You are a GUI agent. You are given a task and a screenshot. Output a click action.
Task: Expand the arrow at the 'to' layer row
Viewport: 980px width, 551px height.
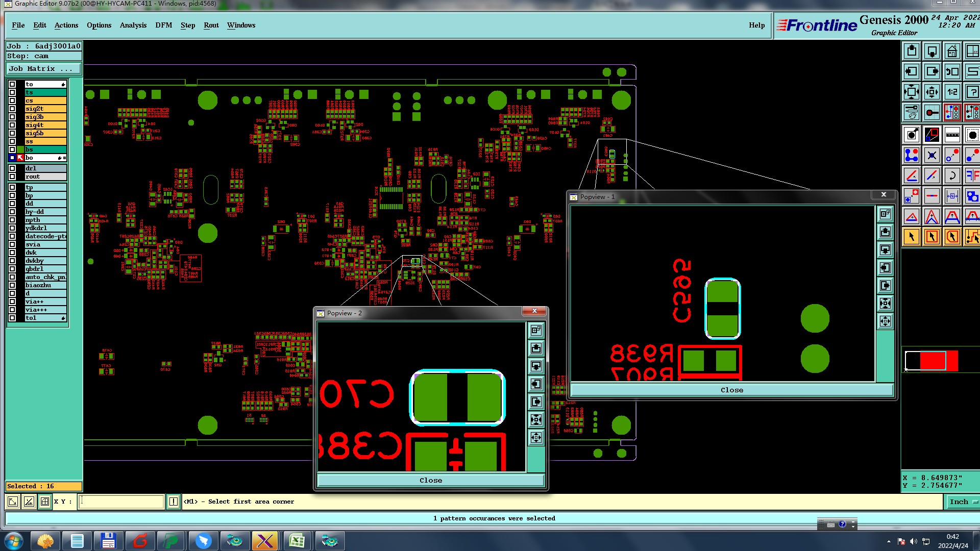[63, 84]
